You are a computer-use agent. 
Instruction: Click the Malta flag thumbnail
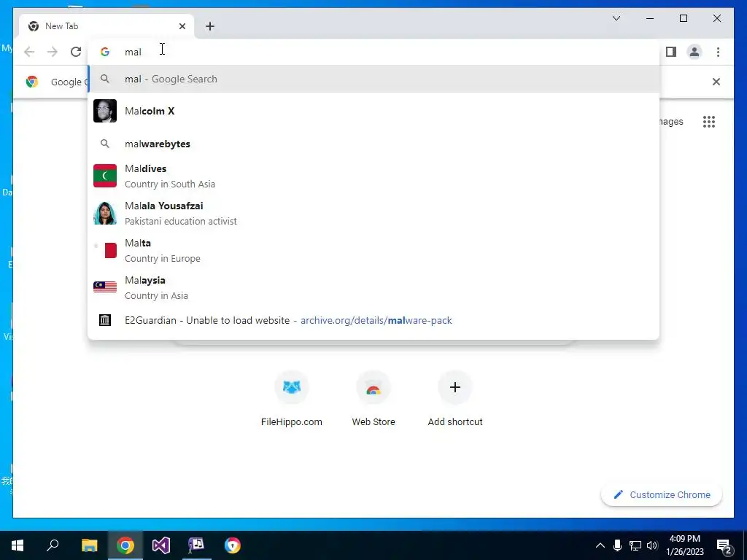click(x=105, y=250)
